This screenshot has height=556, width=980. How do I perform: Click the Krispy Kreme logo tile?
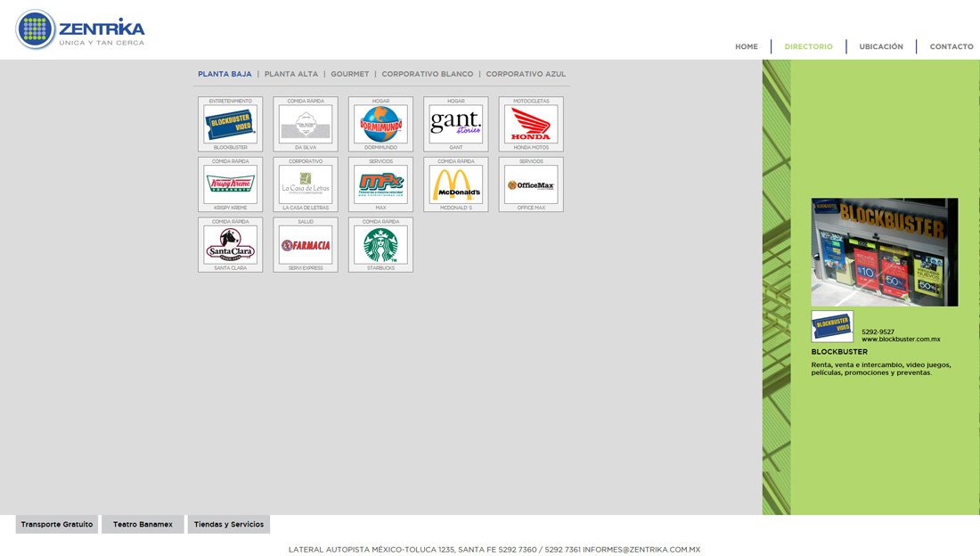[x=231, y=184]
